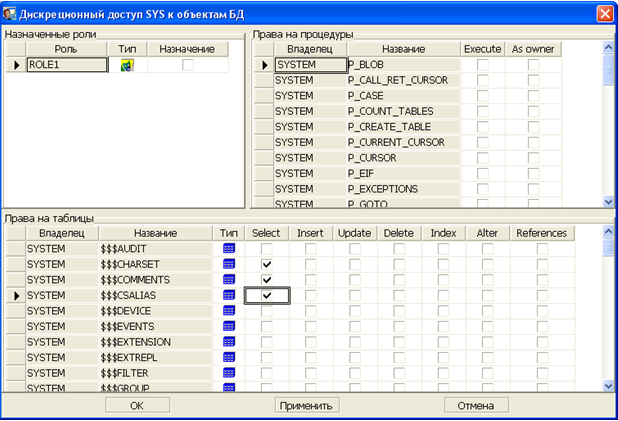Click the Название column header in tables
This screenshot has height=421, width=618.
click(156, 233)
